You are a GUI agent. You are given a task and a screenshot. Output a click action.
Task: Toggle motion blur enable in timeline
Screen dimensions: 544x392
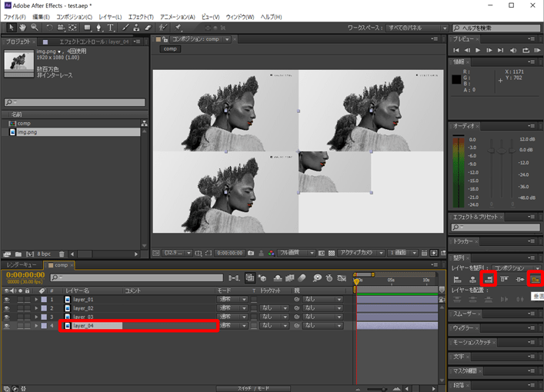(x=302, y=278)
